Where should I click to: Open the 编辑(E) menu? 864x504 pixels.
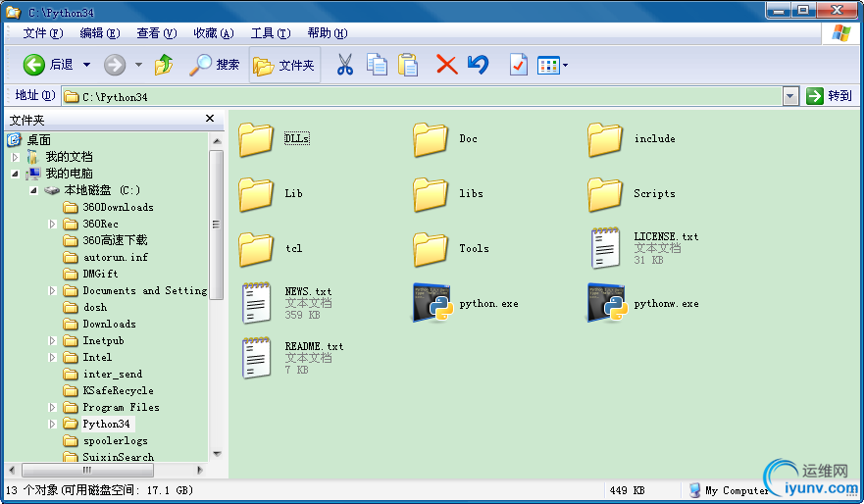(x=100, y=33)
